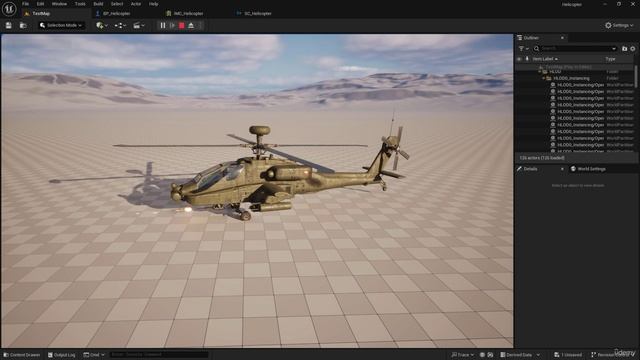Open the Build menu
Screen dimensions: 640x360
pyautogui.click(x=98, y=4)
